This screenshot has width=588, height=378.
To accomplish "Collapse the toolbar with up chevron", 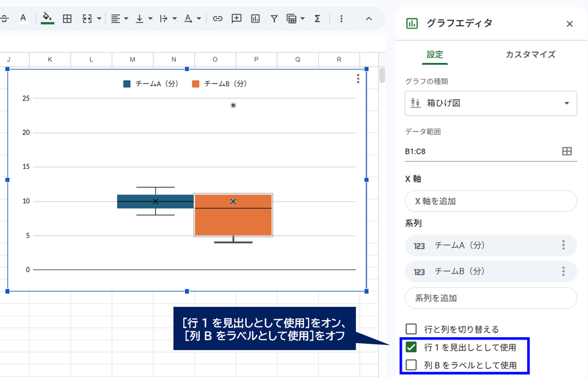I will click(369, 18).
